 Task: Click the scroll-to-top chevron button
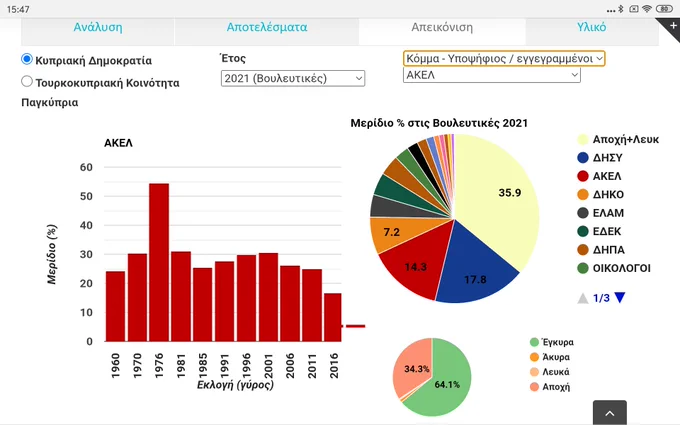point(610,413)
